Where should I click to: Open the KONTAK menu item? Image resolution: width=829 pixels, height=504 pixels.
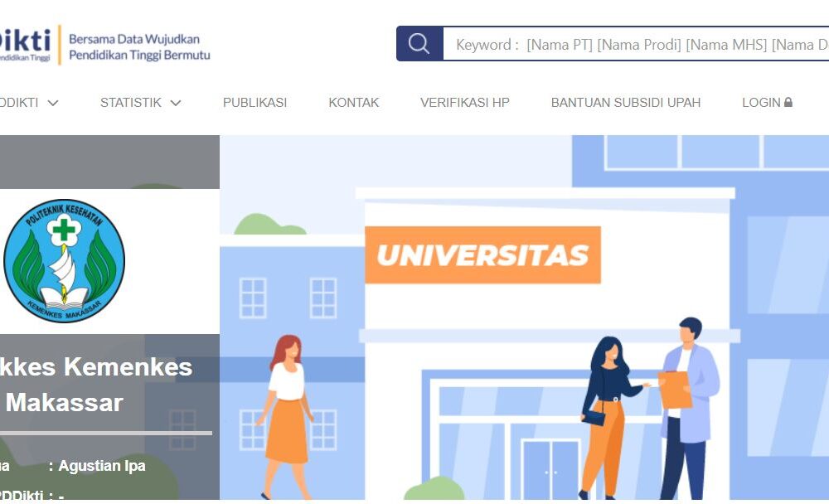[354, 103]
